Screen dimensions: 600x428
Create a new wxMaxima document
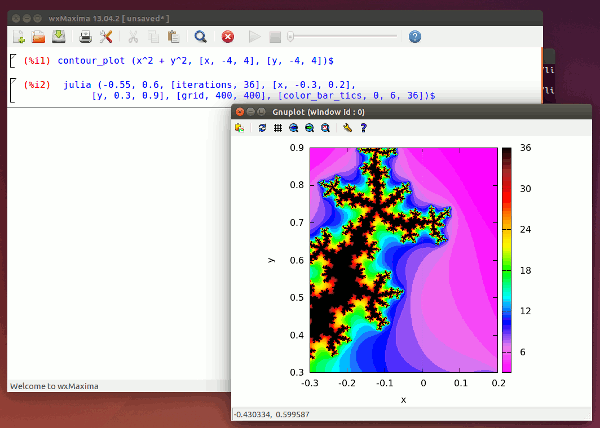pyautogui.click(x=18, y=37)
